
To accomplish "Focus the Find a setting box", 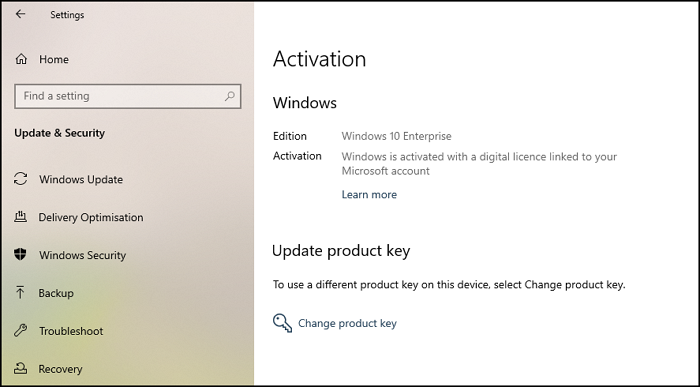I will (x=128, y=96).
